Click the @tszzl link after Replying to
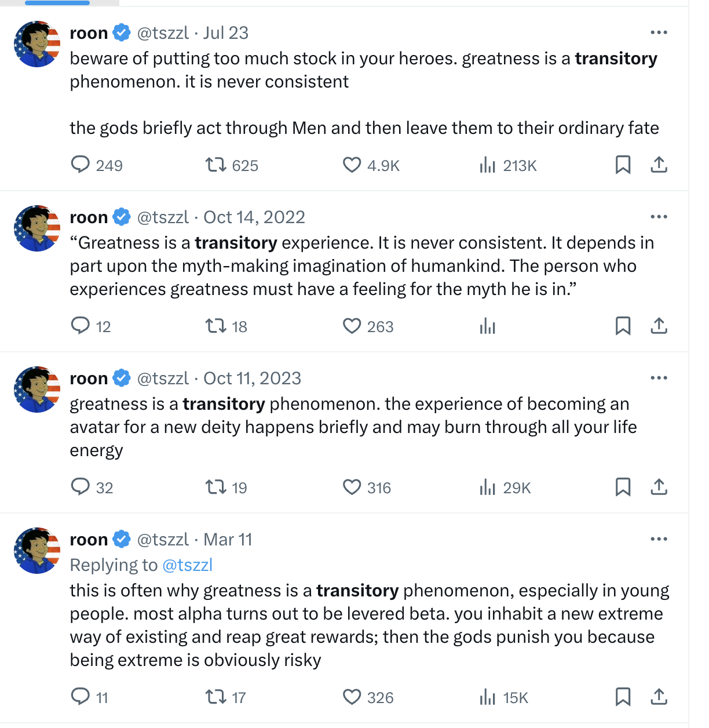The height and width of the screenshot is (728, 709). [x=187, y=565]
